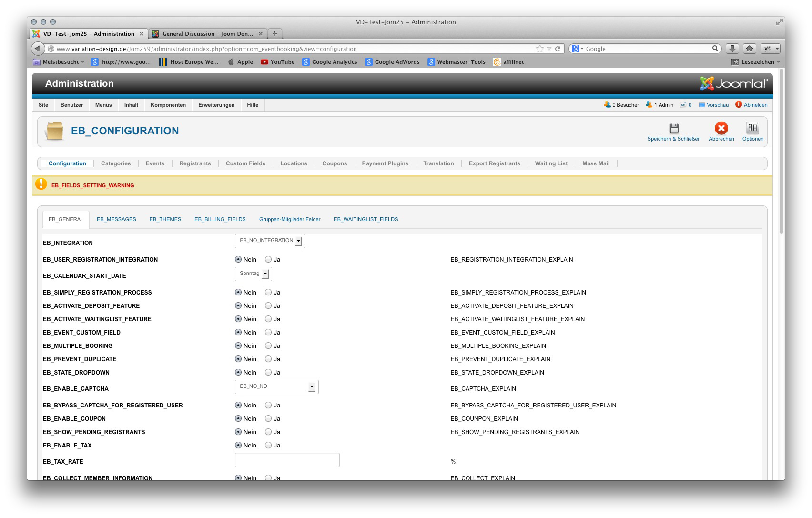
Task: Open the downloads arrow icon in toolbar
Action: [732, 49]
